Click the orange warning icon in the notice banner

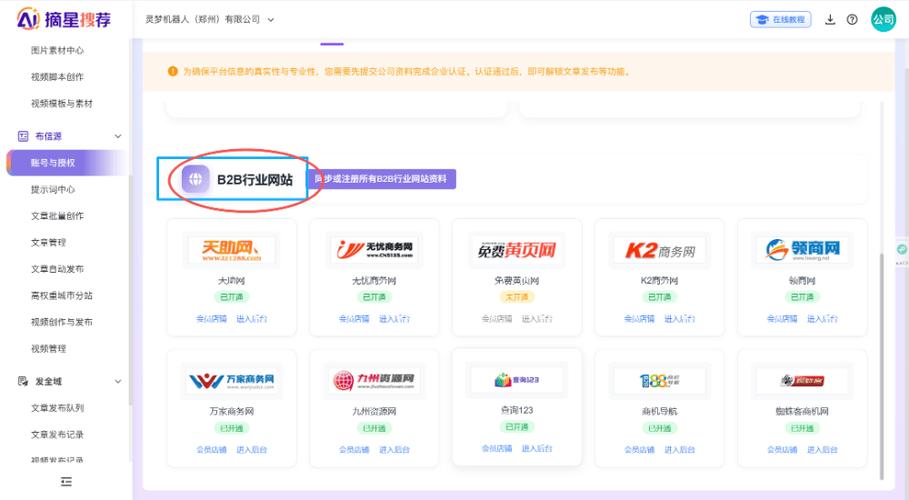pyautogui.click(x=172, y=71)
